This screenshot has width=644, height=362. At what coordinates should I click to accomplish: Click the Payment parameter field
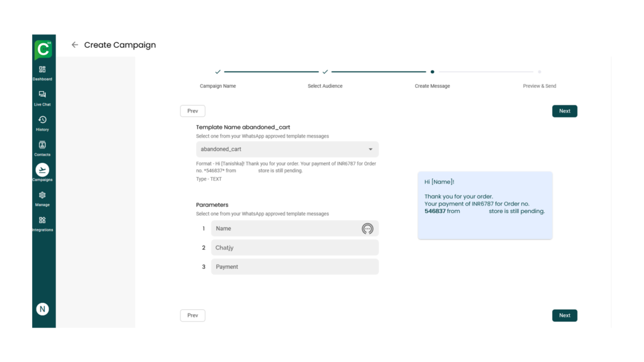click(294, 267)
